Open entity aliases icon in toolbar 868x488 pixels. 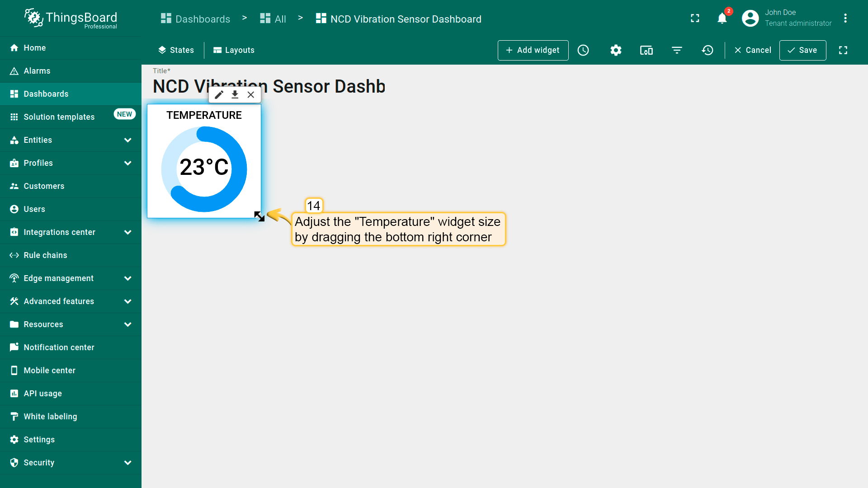tap(646, 50)
